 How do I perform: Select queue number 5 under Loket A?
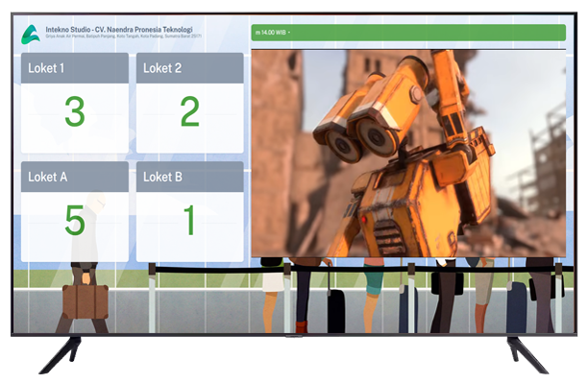(75, 221)
